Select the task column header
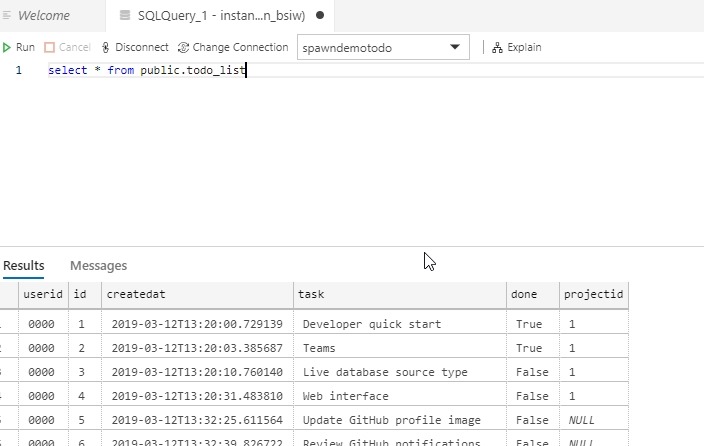 (x=311, y=295)
